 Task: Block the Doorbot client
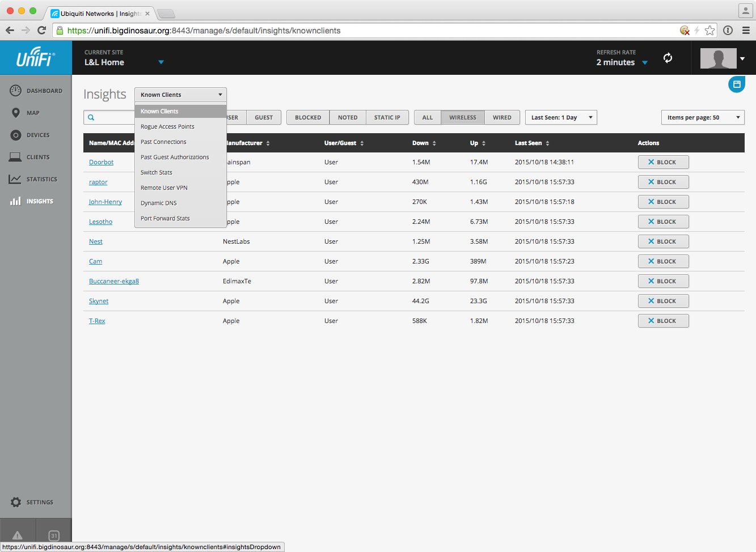[x=663, y=162]
